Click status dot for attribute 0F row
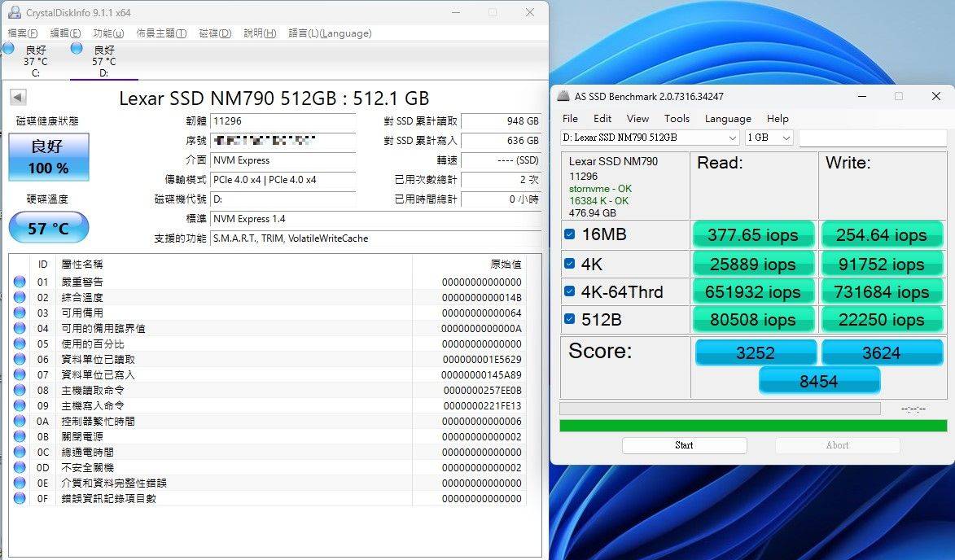 pos(20,498)
